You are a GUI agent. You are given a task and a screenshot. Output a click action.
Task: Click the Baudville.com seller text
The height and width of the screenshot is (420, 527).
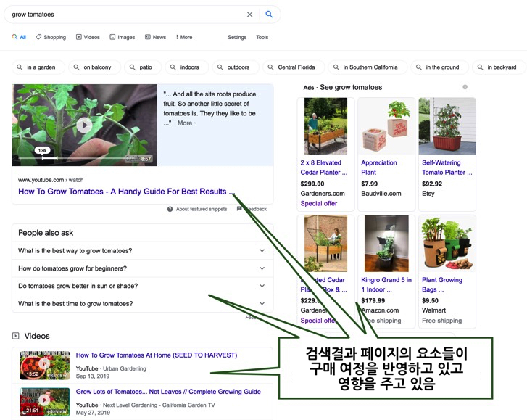point(381,194)
